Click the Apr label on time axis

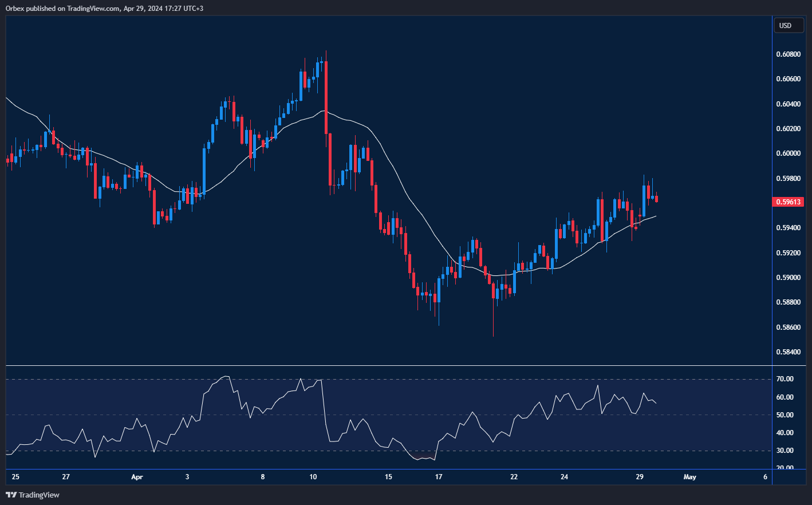[137, 477]
